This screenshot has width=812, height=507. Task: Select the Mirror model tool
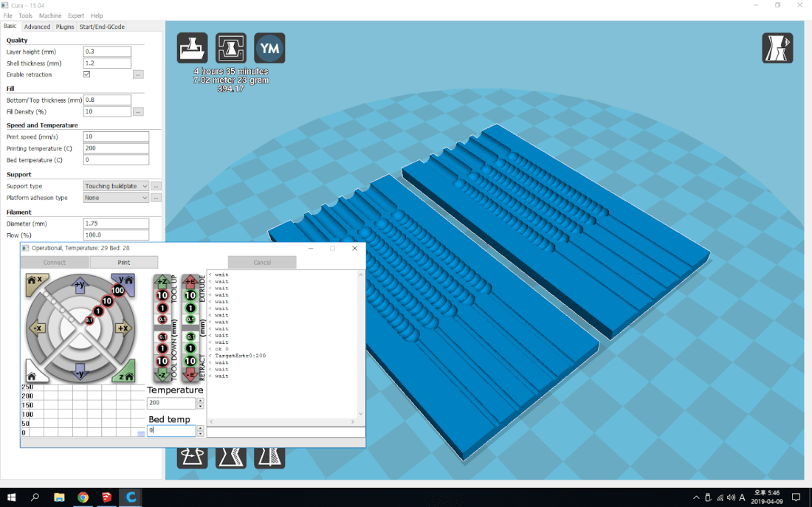(x=269, y=457)
